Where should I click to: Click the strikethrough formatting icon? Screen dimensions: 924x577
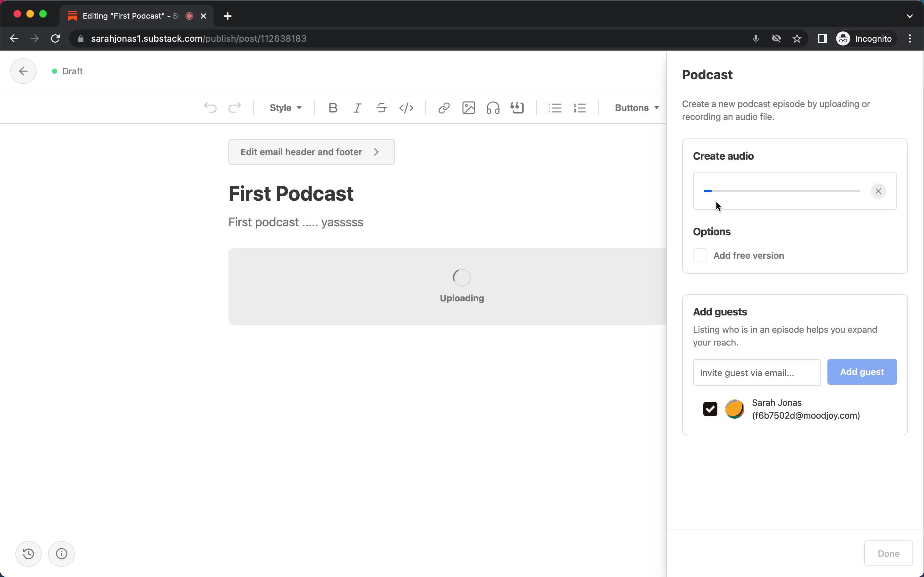coord(382,108)
